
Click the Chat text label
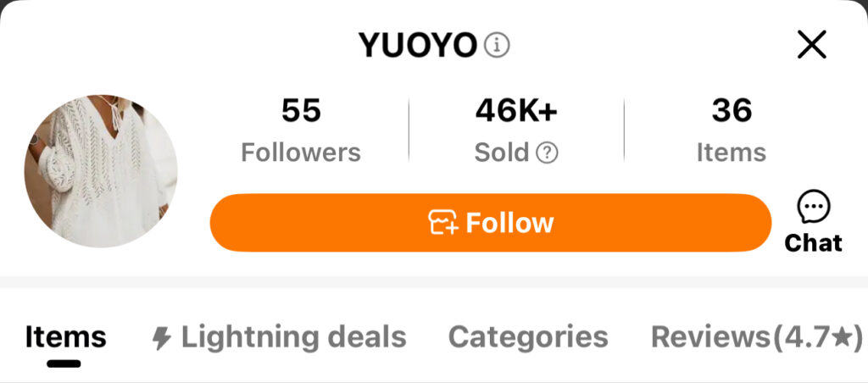tap(814, 243)
